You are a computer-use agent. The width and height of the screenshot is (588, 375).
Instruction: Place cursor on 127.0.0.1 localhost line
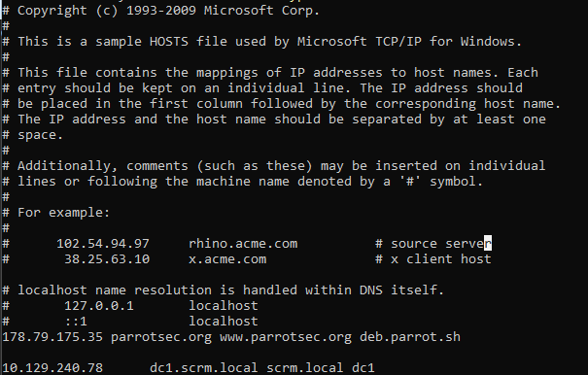(x=130, y=306)
